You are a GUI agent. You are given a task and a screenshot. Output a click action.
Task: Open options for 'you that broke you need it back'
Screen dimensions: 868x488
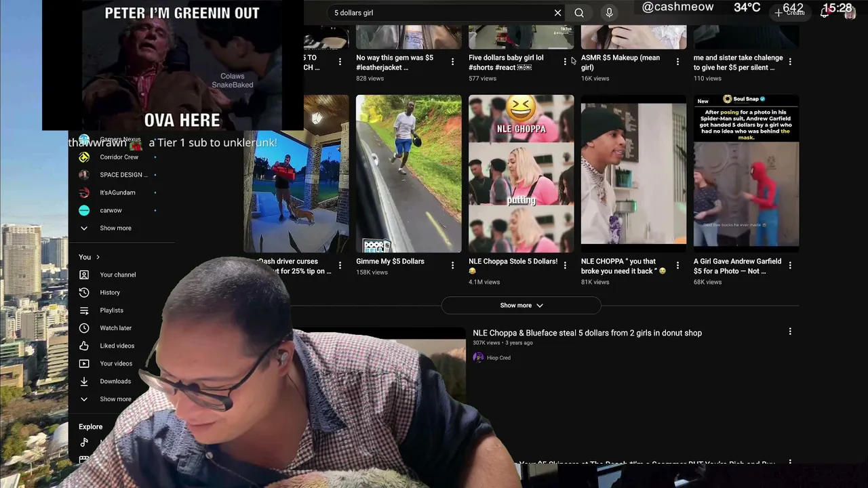click(x=677, y=265)
